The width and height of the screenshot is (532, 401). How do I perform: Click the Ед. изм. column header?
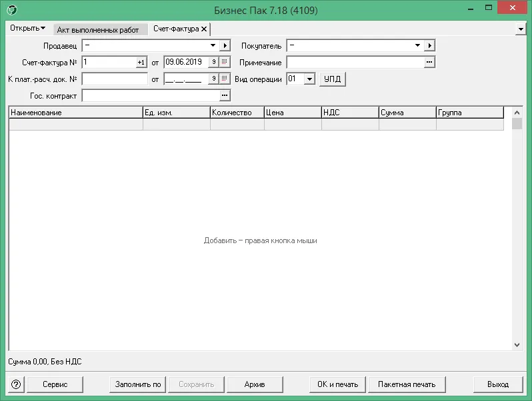coord(177,113)
